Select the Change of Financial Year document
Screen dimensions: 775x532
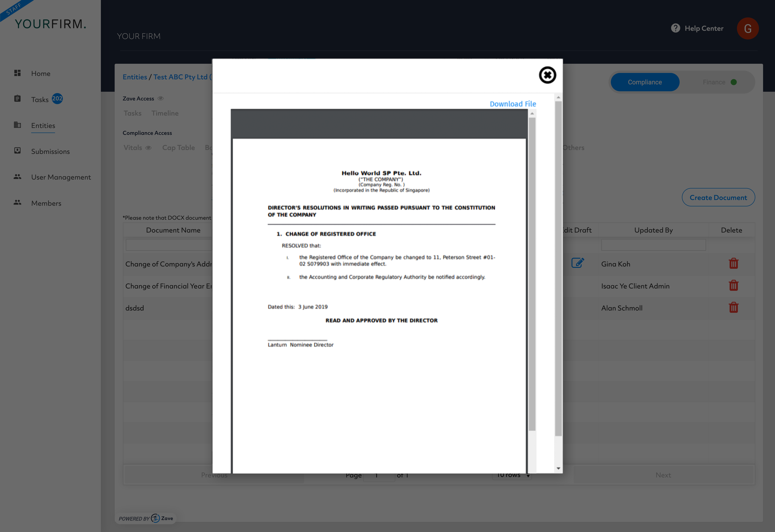[x=168, y=286]
